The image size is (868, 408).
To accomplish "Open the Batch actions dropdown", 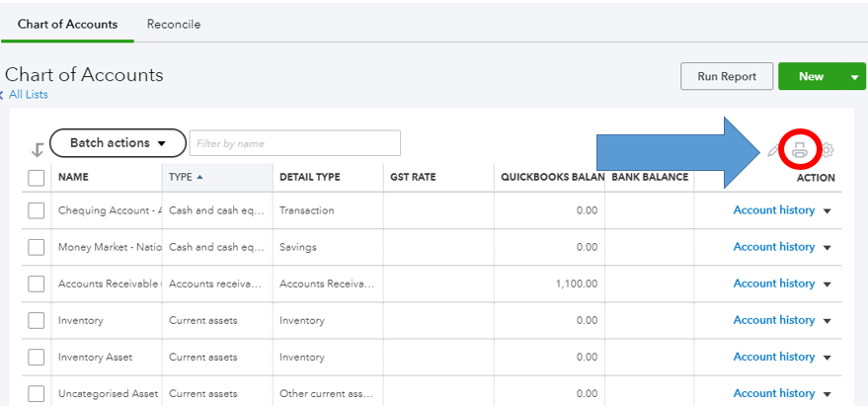I will (118, 143).
